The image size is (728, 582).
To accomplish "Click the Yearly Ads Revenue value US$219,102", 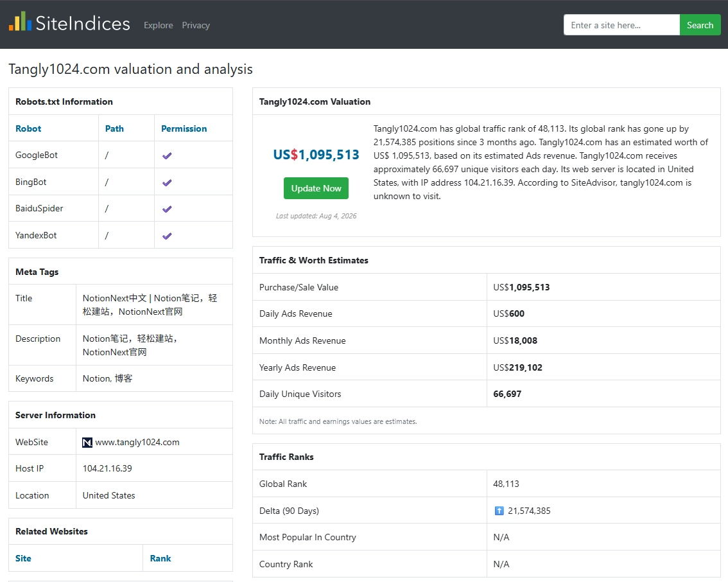I will 517,368.
